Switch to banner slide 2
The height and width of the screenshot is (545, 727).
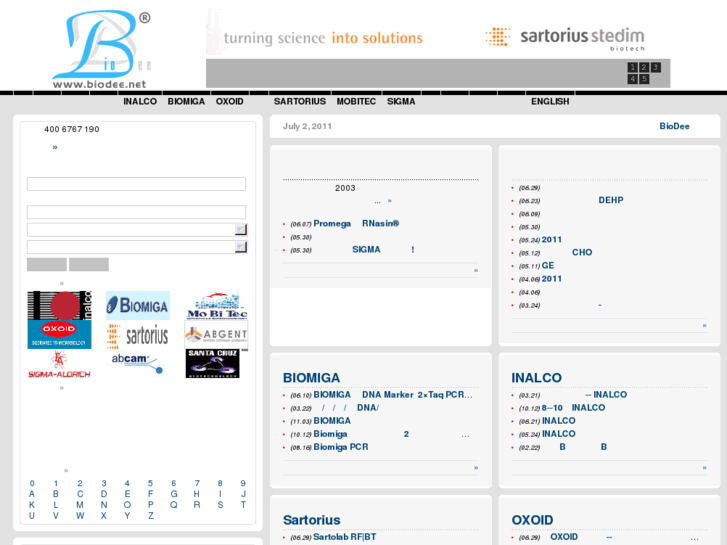(644, 67)
